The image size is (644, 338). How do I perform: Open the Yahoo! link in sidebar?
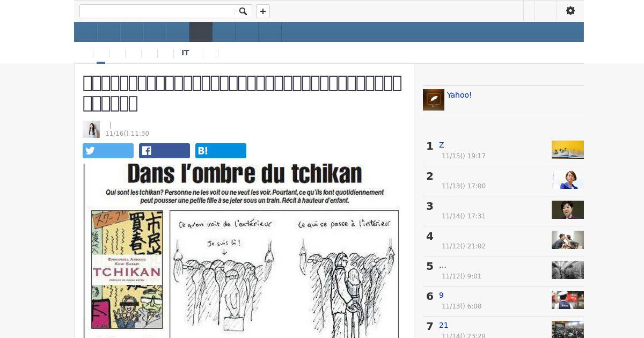[x=459, y=95]
